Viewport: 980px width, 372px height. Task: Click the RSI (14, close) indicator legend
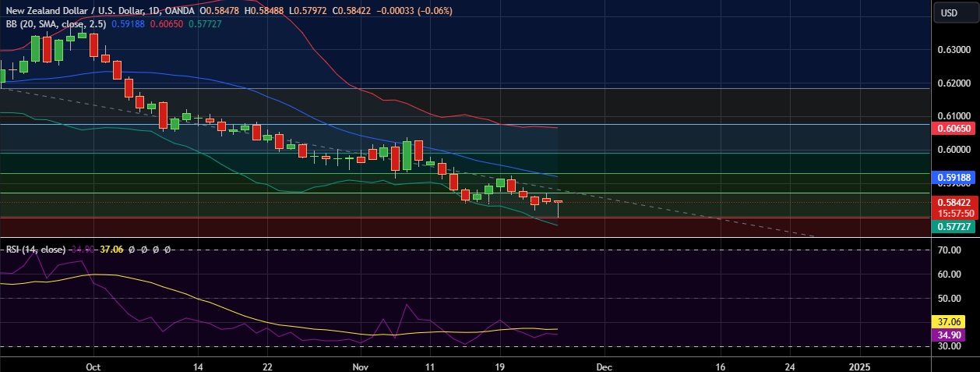click(36, 250)
